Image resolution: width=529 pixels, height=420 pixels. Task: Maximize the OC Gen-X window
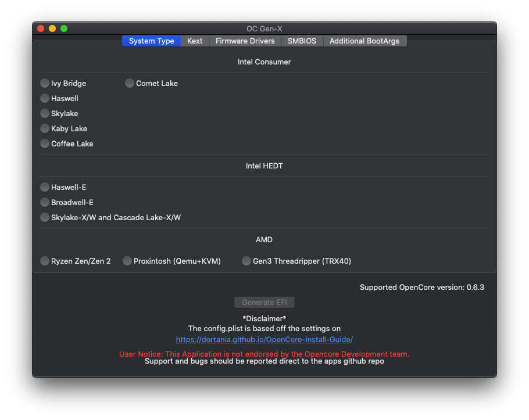click(64, 28)
